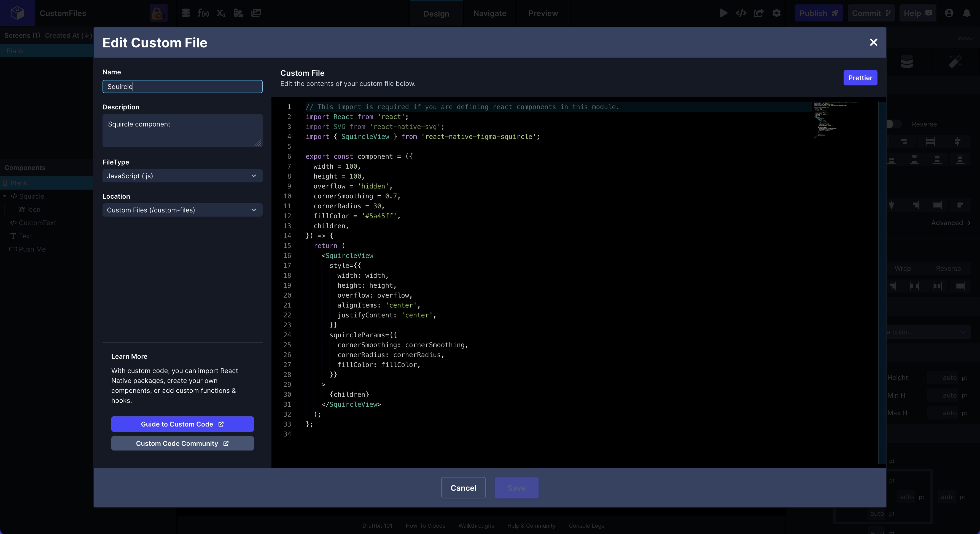Open the Help button
The image size is (980, 534).
918,13
